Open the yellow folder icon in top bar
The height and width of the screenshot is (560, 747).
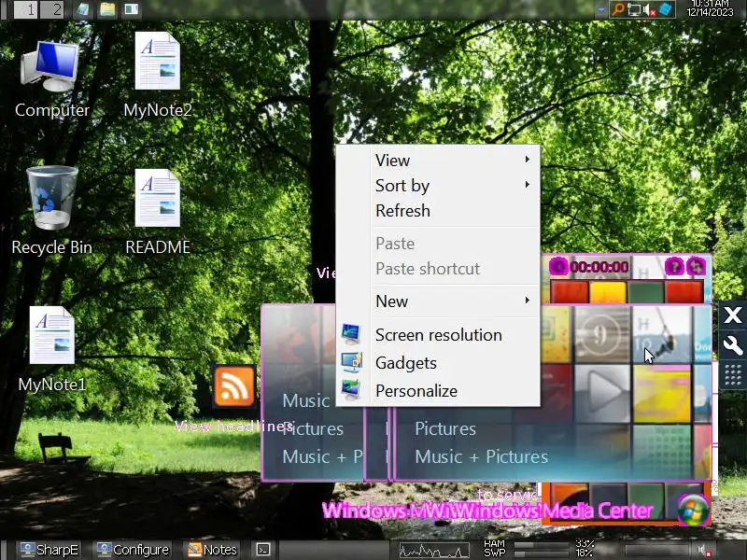click(x=107, y=9)
